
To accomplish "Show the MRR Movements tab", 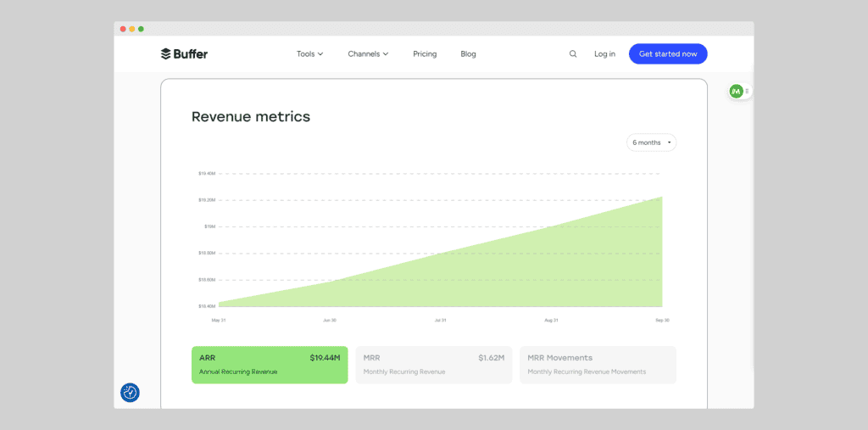I will [598, 365].
